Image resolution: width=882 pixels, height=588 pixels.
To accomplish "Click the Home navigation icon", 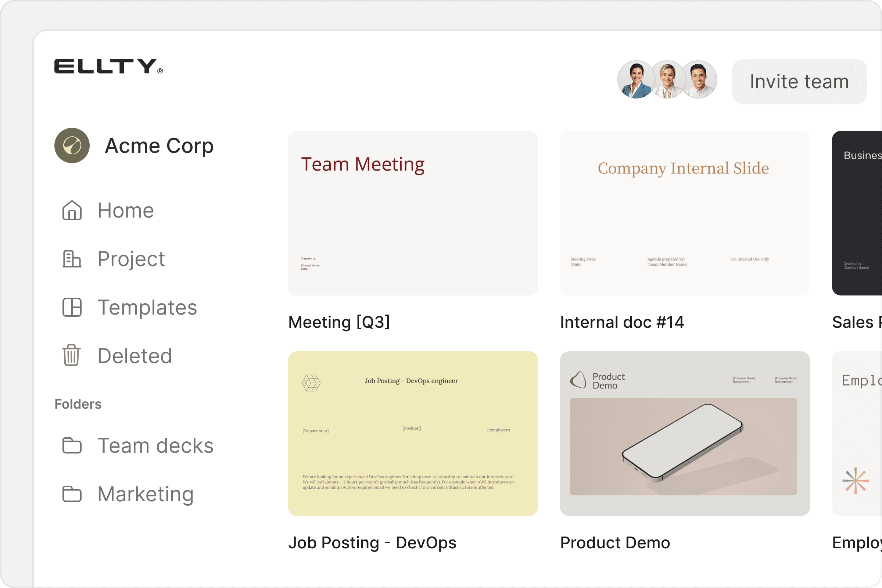I will coord(72,210).
